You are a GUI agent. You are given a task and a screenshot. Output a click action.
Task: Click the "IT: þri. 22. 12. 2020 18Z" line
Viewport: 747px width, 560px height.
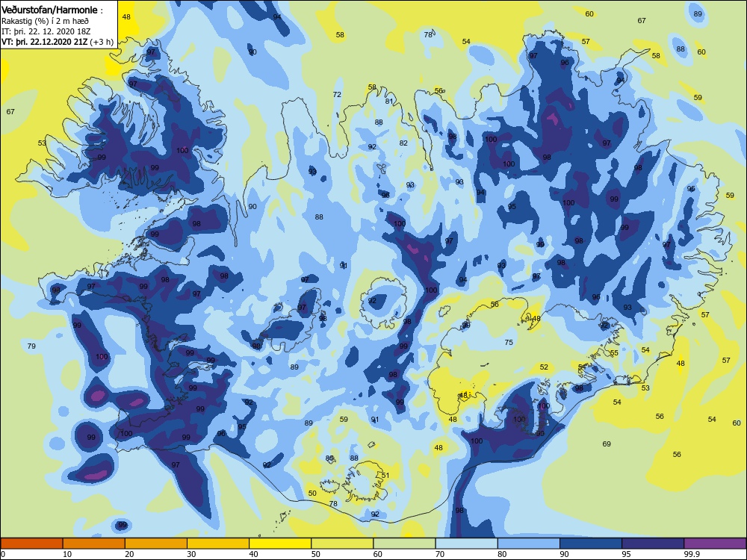46,31
